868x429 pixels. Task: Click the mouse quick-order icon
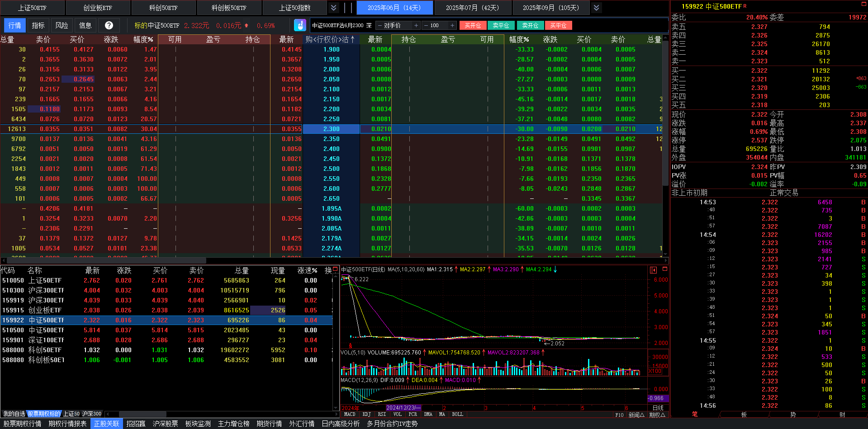coord(300,26)
